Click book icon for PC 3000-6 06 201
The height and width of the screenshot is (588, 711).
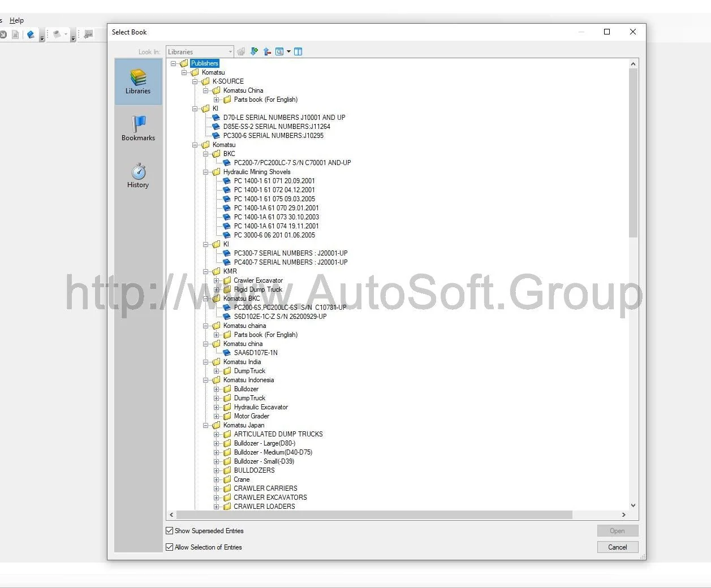tap(227, 235)
